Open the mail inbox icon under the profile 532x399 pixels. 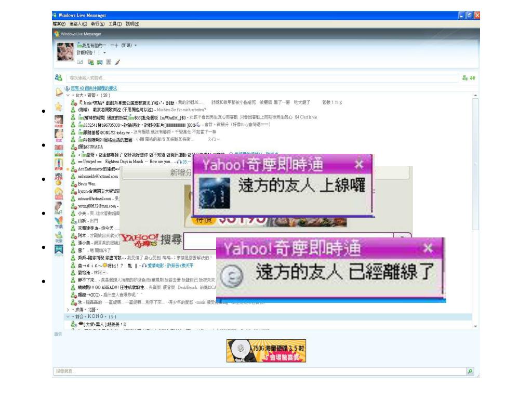[x=80, y=62]
